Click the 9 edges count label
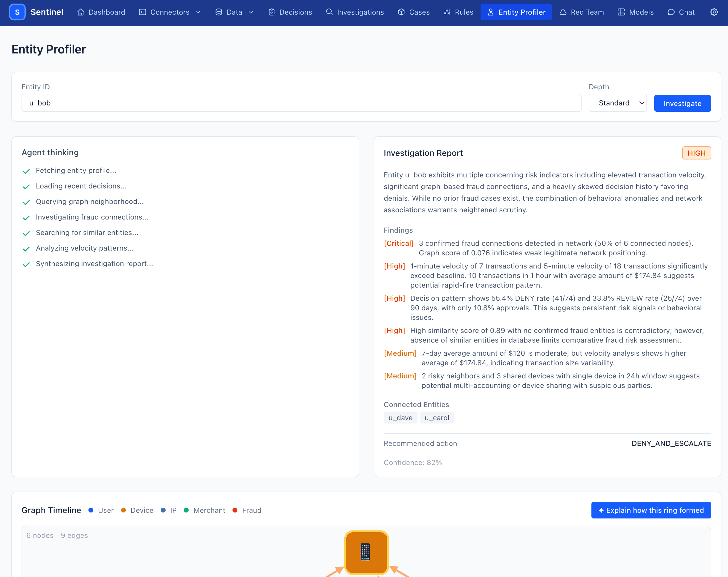 [74, 535]
